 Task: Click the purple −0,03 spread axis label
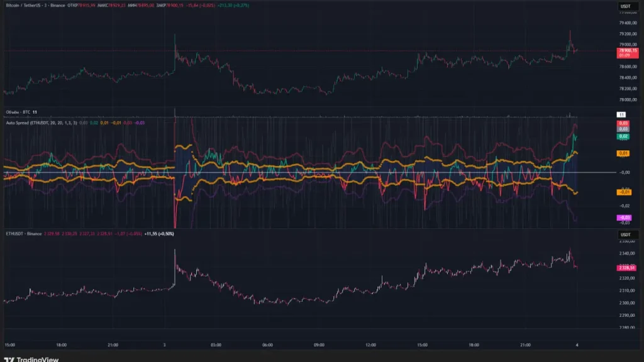[624, 217]
